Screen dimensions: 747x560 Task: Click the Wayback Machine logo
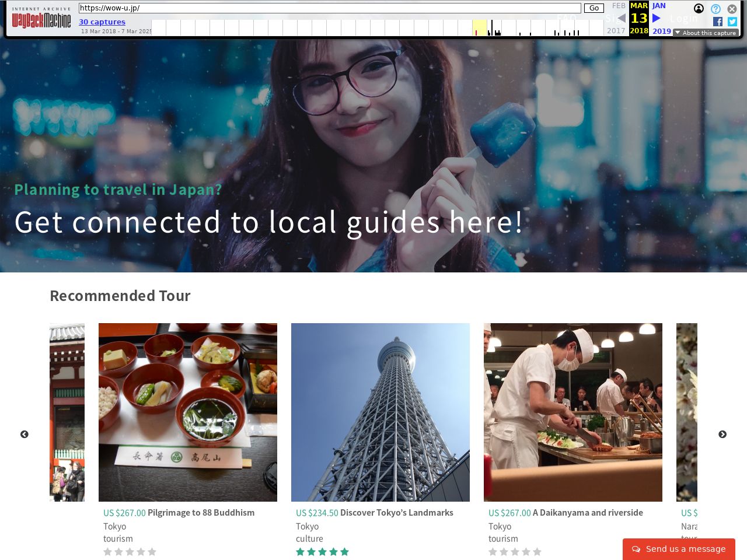pos(41,20)
